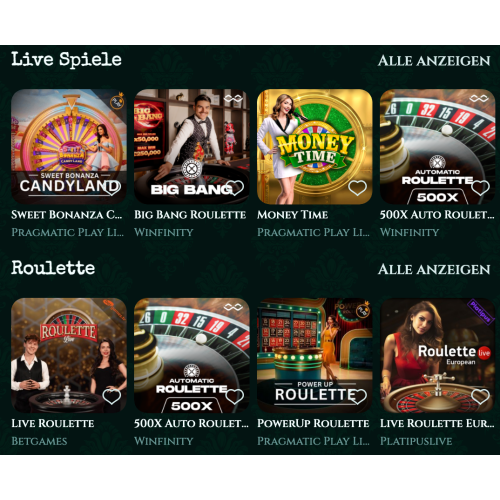The image size is (500, 500).
Task: Click Betgames provider label
Action: (39, 441)
